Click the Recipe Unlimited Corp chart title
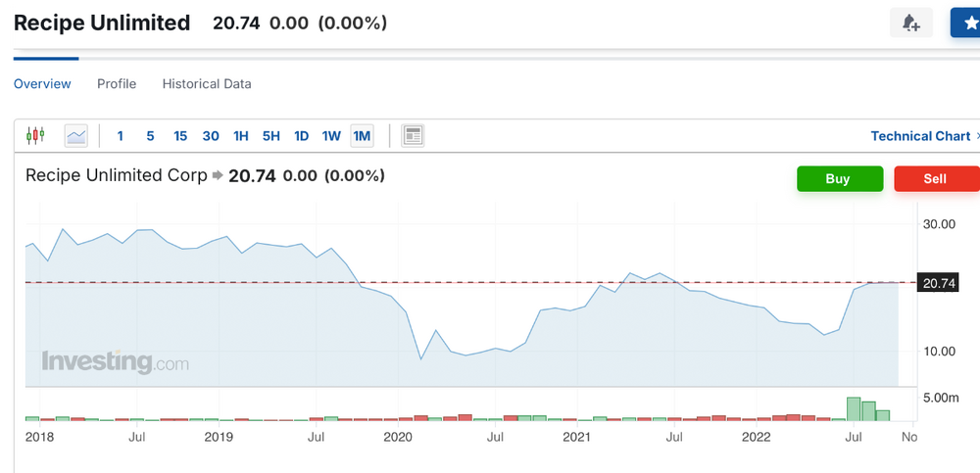This screenshot has width=980, height=473. (x=117, y=175)
